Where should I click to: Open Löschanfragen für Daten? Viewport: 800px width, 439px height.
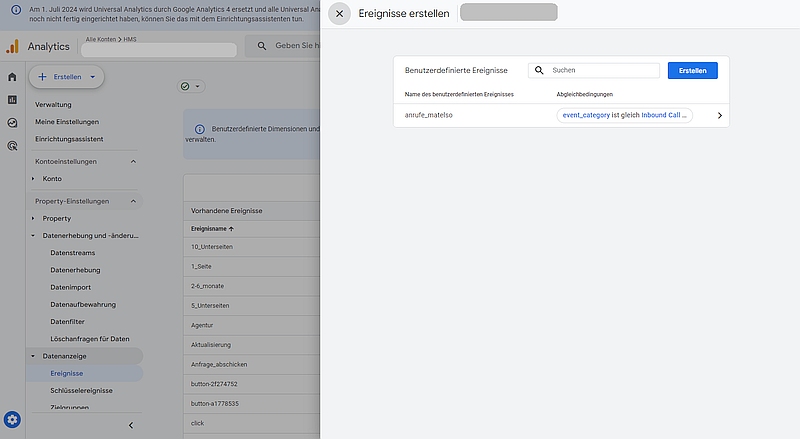click(89, 339)
